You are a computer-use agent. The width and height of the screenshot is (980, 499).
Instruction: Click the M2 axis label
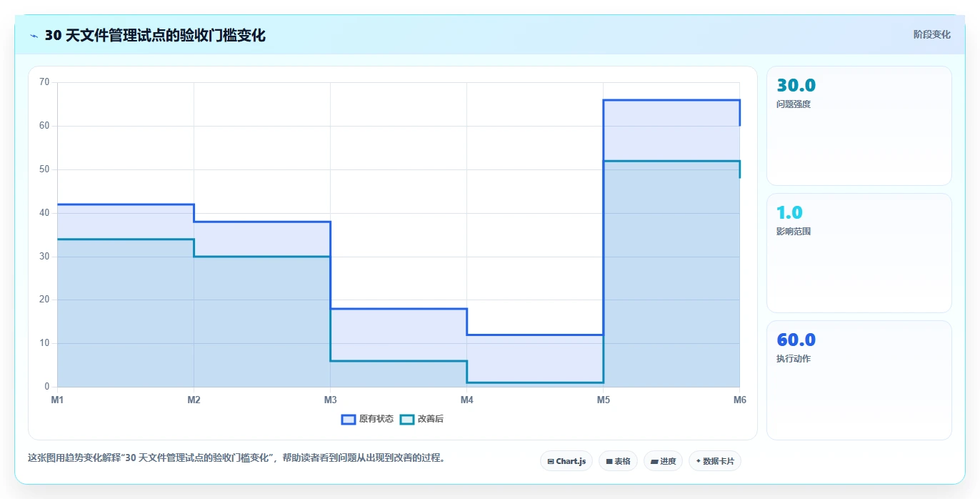click(194, 400)
